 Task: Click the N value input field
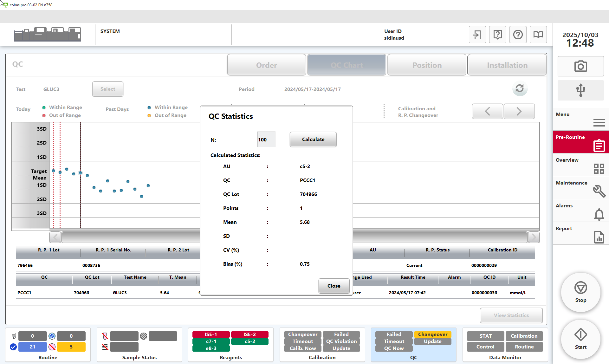(266, 140)
